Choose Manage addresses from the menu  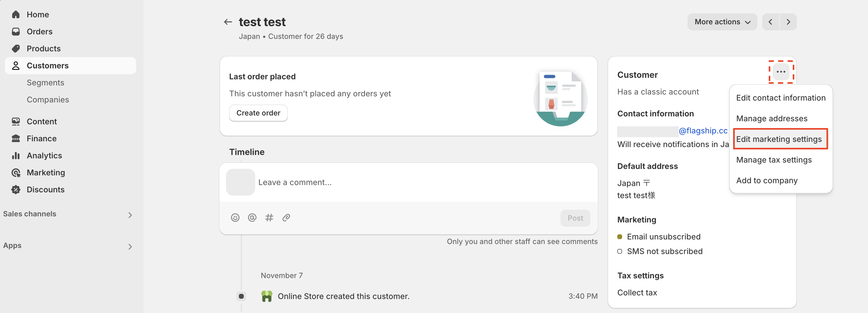[x=771, y=119]
